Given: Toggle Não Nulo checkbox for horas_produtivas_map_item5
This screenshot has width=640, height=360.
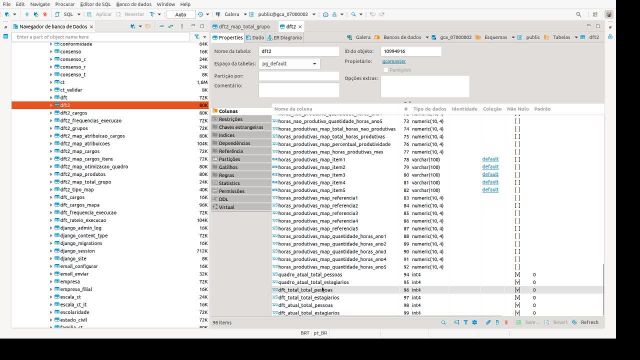Looking at the screenshot, I should coord(517,190).
